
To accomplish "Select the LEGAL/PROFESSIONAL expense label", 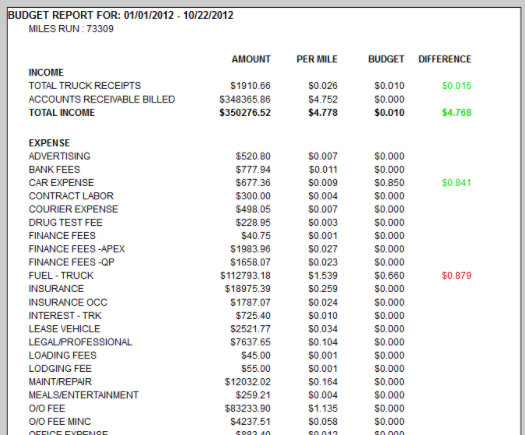I will point(80,342).
